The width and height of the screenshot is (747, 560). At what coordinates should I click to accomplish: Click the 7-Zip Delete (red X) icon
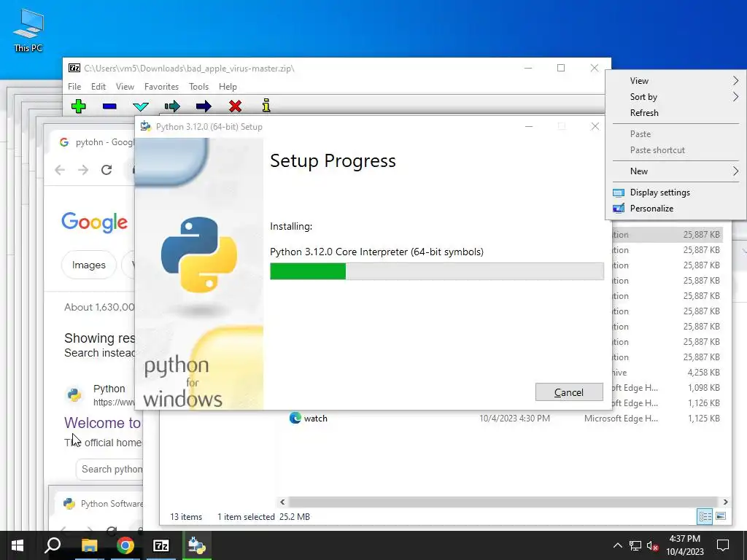click(235, 106)
